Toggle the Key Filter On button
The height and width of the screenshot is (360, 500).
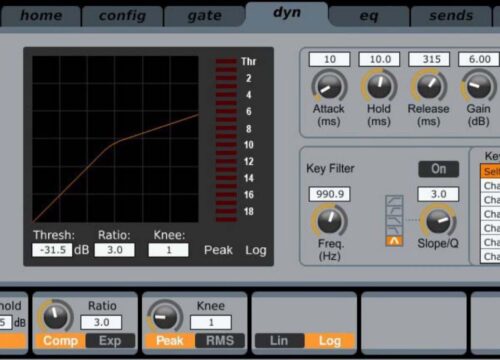[438, 169]
